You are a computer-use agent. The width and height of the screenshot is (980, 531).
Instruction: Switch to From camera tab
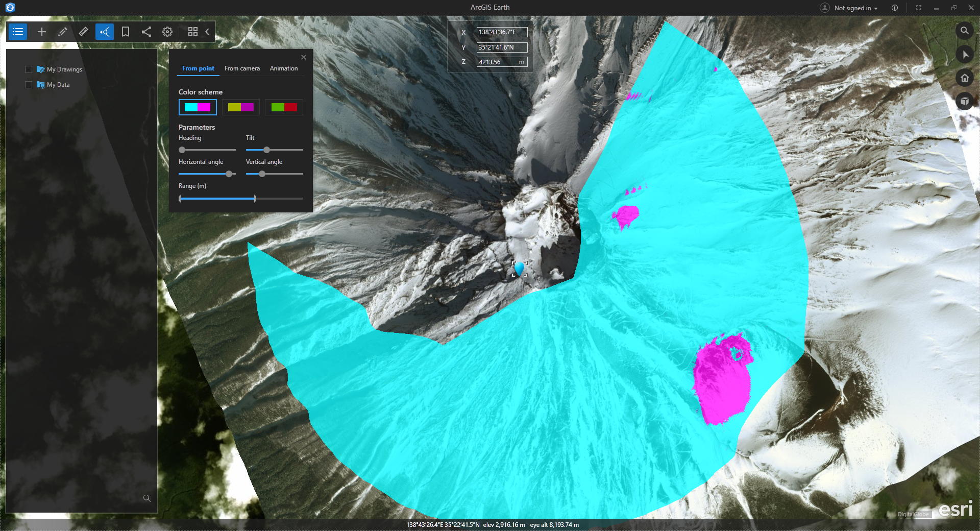tap(242, 68)
